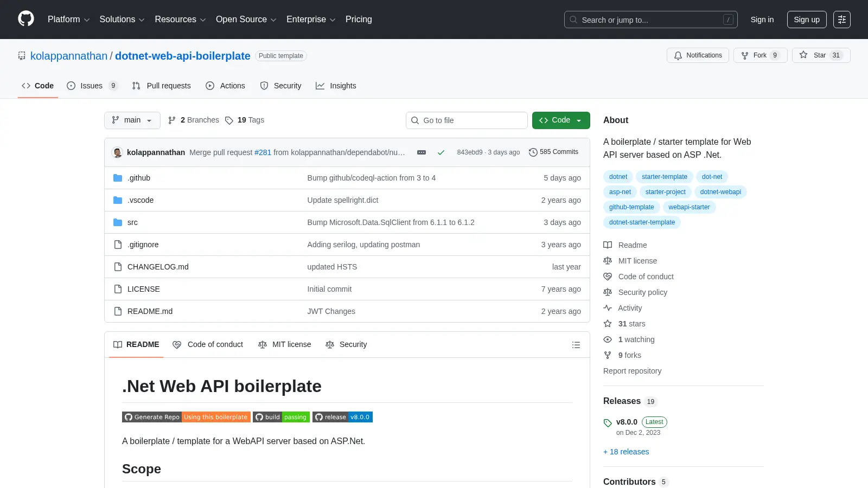View 585 Commits history
The image size is (868, 488).
554,152
